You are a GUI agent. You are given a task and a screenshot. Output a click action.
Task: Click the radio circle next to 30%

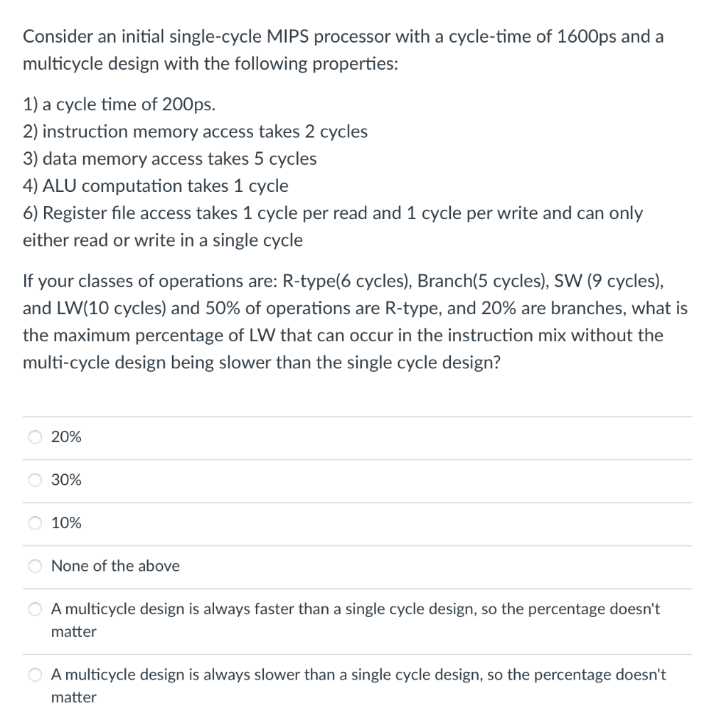[34, 480]
